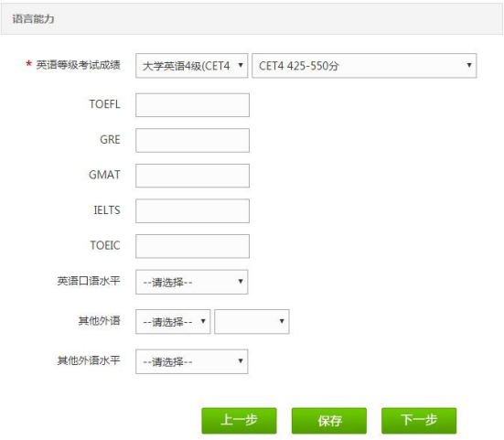
Task: Proceed with the 下一步 button
Action: click(419, 421)
